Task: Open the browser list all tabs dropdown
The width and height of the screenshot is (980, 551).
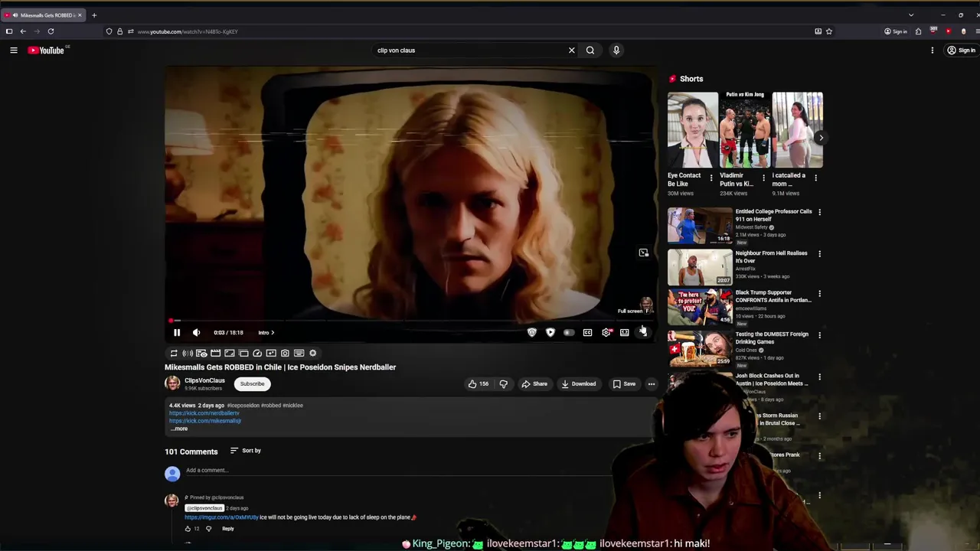Action: 911,15
